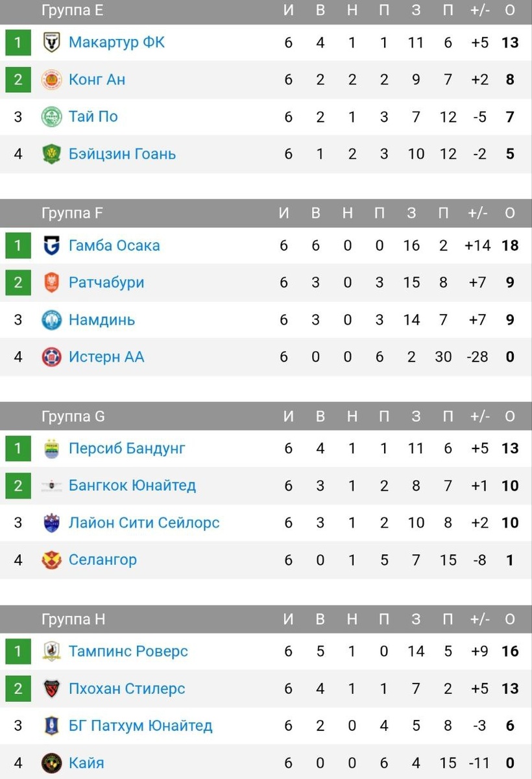Image resolution: width=532 pixels, height=779 pixels.
Task: Click the Макартур ФК club logo
Action: click(x=51, y=43)
